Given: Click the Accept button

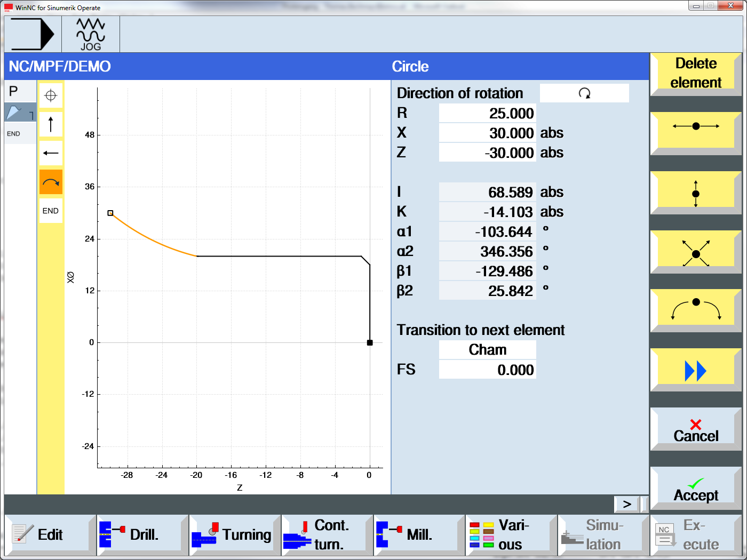Looking at the screenshot, I should (695, 489).
